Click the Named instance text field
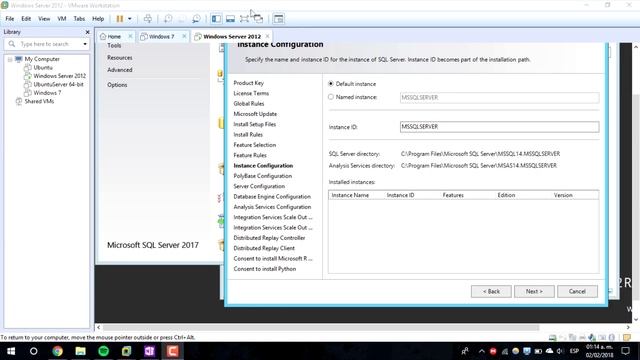Screen dimensions: 640x360 pos(500,98)
